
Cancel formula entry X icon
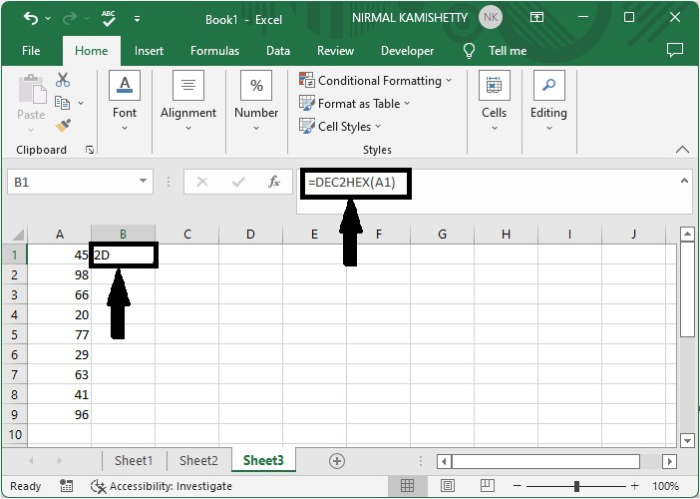tap(202, 182)
